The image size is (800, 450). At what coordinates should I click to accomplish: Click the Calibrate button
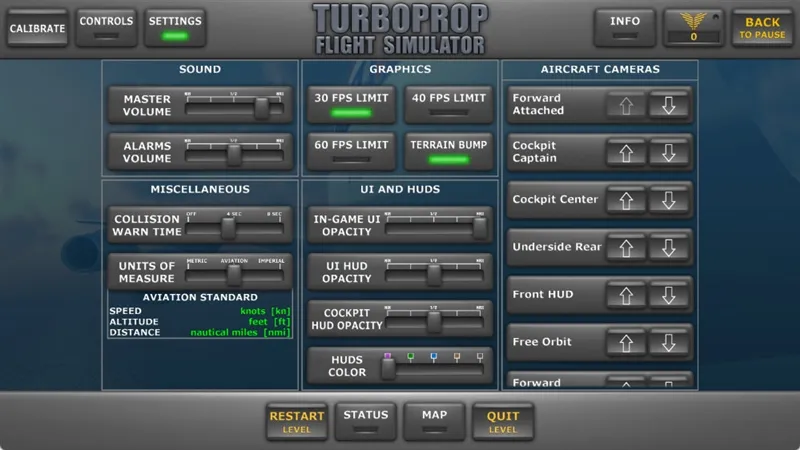(37, 28)
